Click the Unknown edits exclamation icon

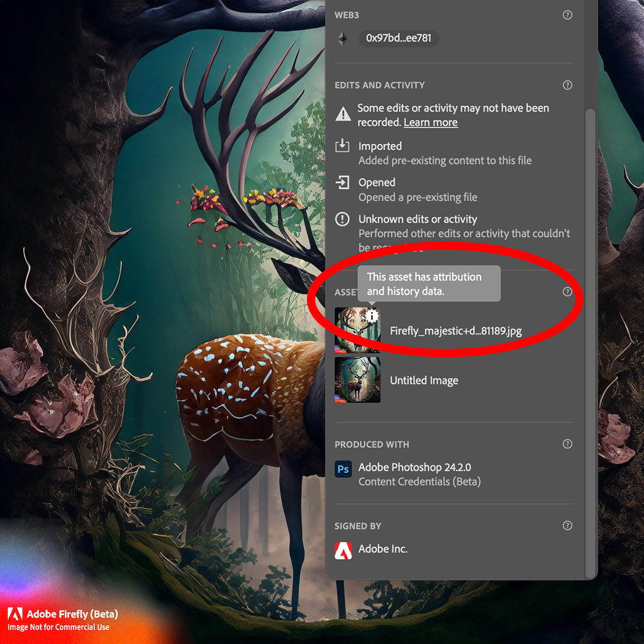[342, 219]
